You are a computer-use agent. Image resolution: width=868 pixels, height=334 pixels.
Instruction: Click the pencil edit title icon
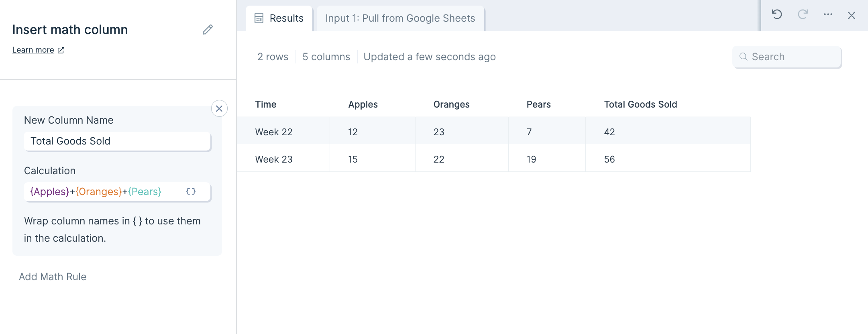[208, 30]
